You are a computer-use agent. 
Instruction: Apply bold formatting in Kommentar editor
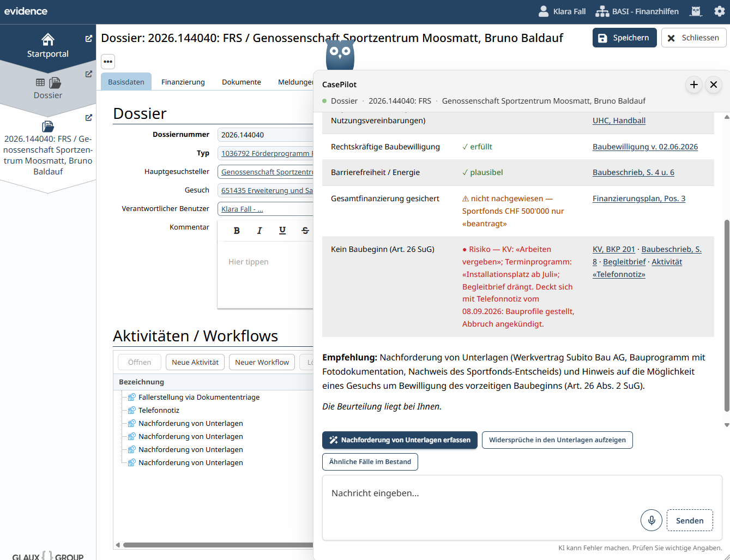pyautogui.click(x=237, y=231)
